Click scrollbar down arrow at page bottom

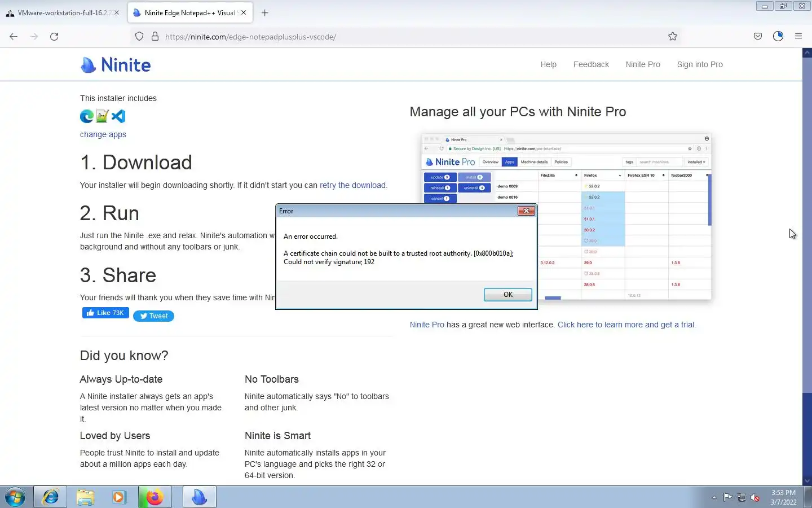tap(807, 481)
